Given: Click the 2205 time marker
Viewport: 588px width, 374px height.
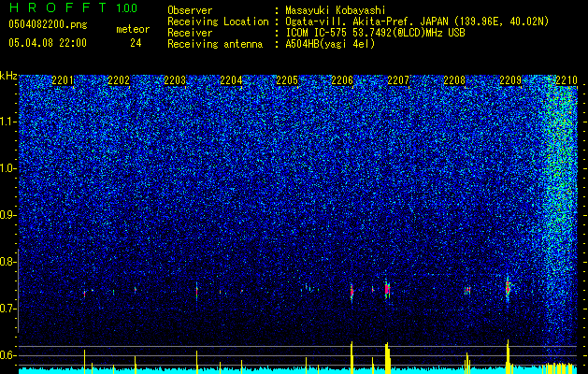Looking at the screenshot, I should click(x=287, y=80).
